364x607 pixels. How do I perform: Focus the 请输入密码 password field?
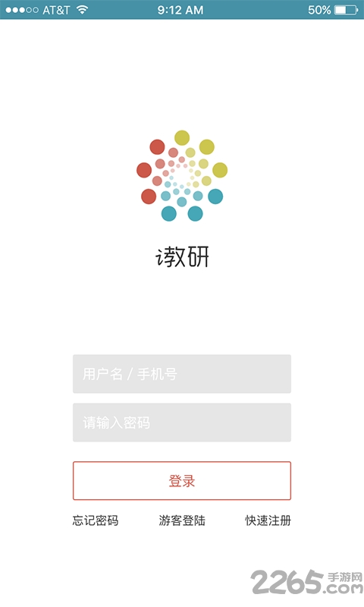pyautogui.click(x=182, y=423)
